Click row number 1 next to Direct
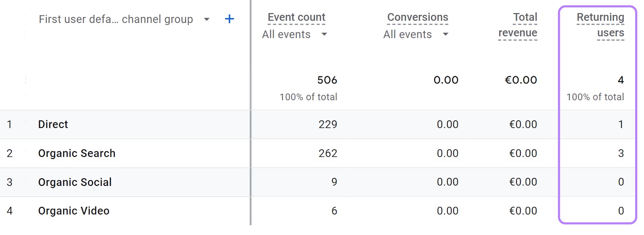This screenshot has width=644, height=235. 10,124
